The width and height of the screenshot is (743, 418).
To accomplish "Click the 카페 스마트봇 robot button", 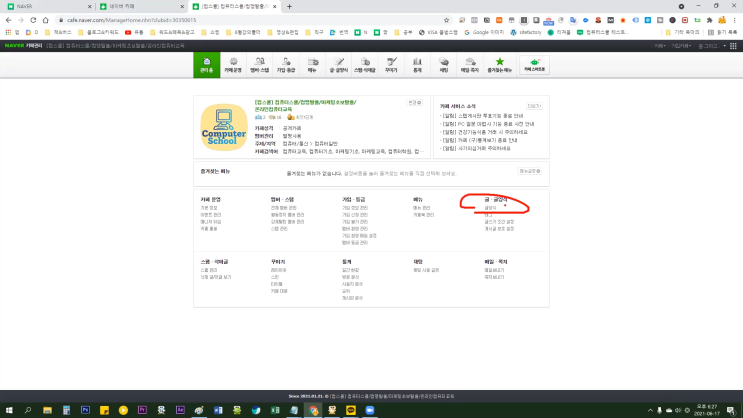I will pyautogui.click(x=534, y=65).
